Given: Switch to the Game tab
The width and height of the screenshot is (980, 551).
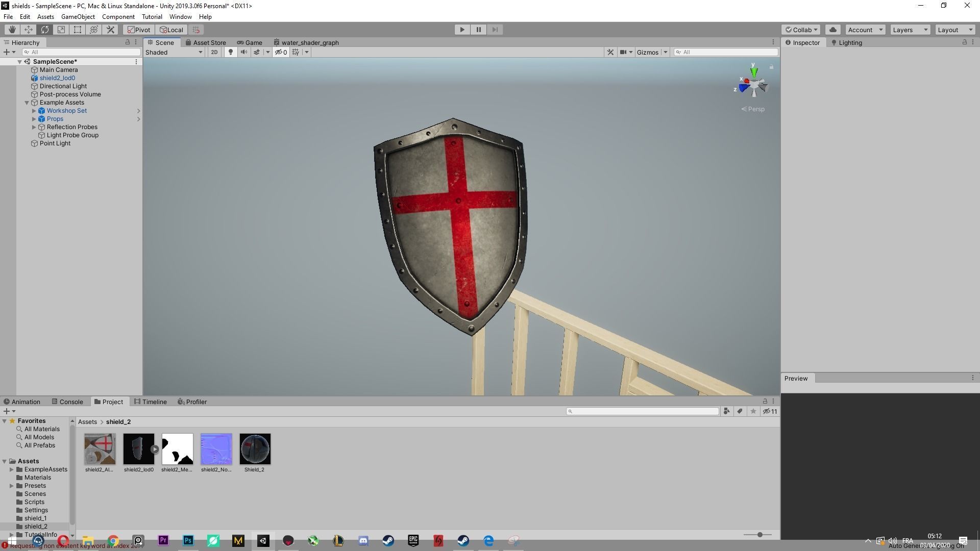Looking at the screenshot, I should point(250,43).
